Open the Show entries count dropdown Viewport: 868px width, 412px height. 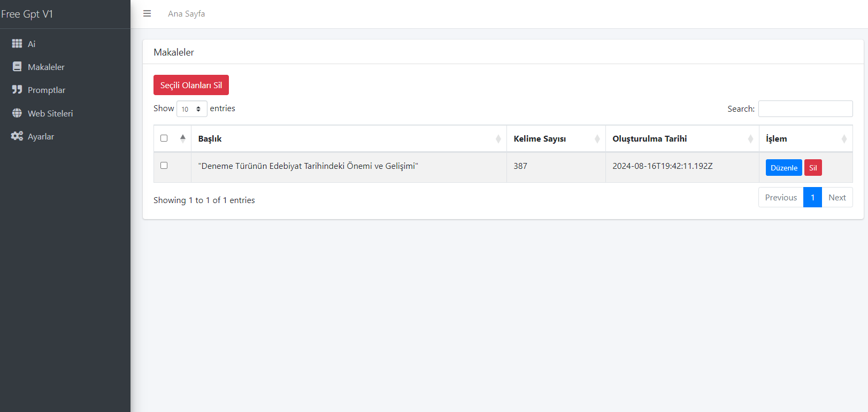pyautogui.click(x=192, y=109)
